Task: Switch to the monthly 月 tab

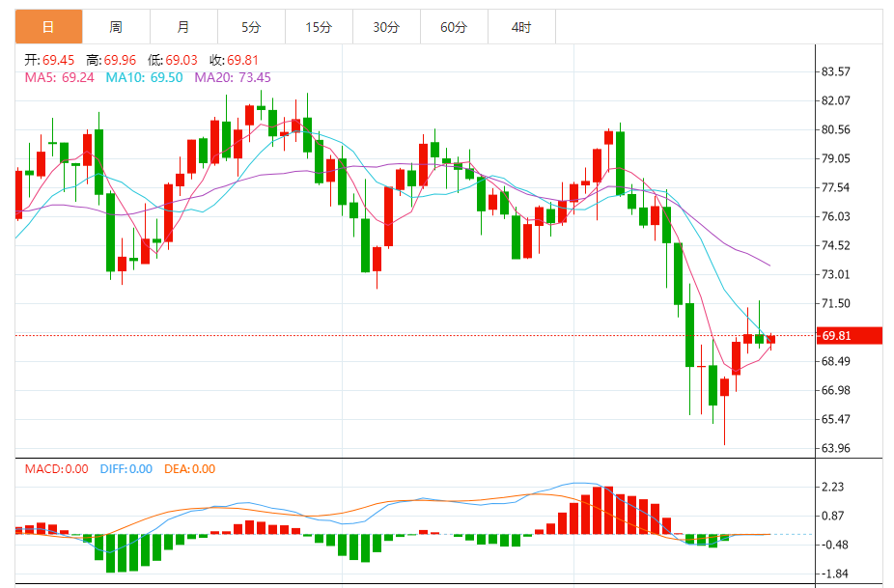Action: (x=183, y=27)
